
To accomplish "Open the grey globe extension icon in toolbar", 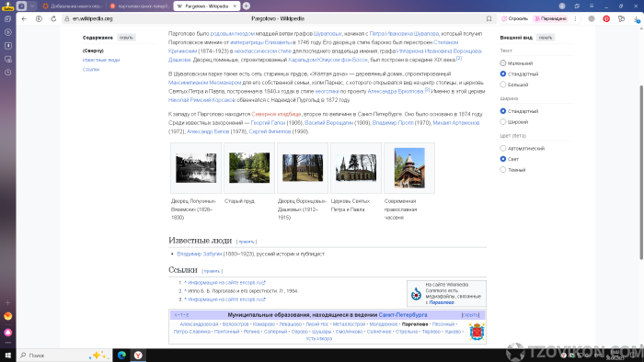I will click(592, 19).
